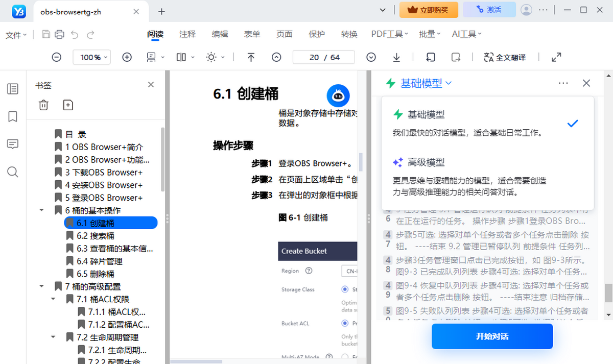This screenshot has width=613, height=364.
Task: Zoom in with the plus icon
Action: tap(127, 57)
